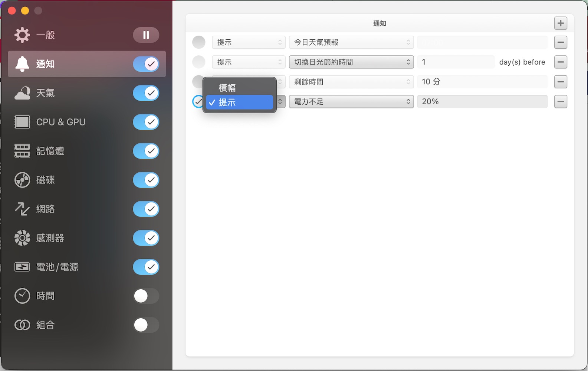588x371 pixels.
Task: Uncheck the 電力不足 notification checkbox
Action: pyautogui.click(x=198, y=101)
